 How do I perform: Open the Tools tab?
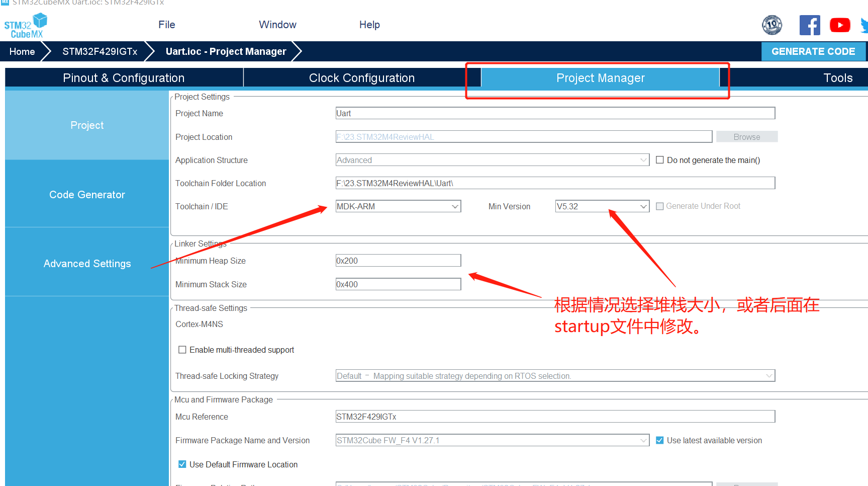tap(837, 78)
